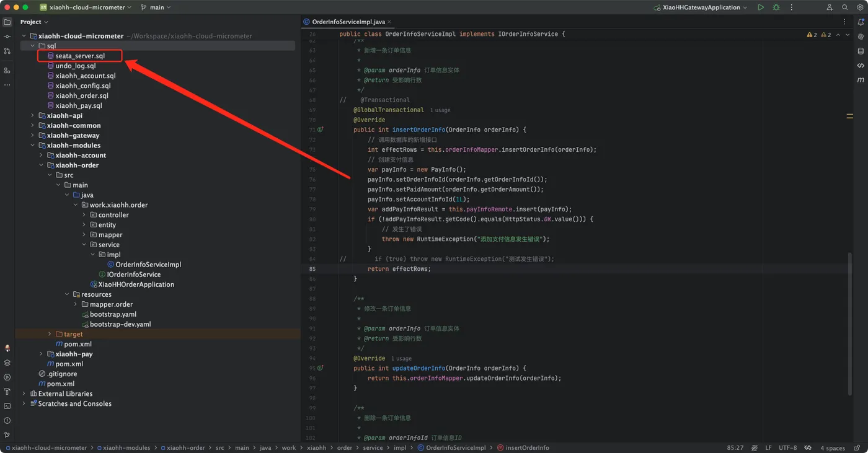Open the AI Assistant spiral icon
This screenshot has height=453, width=868.
pos(861,37)
